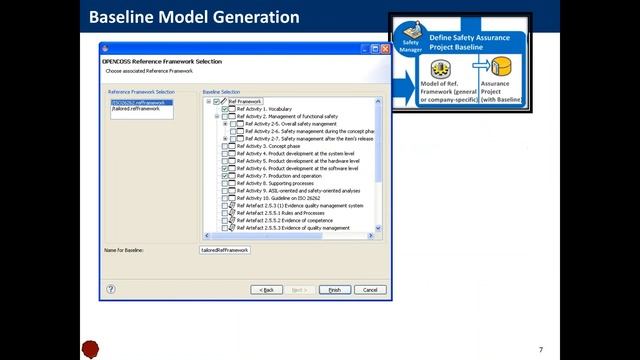Click the activity icon of Ref Activity 4
Screen dimensions: 640x360
[x=232, y=153]
